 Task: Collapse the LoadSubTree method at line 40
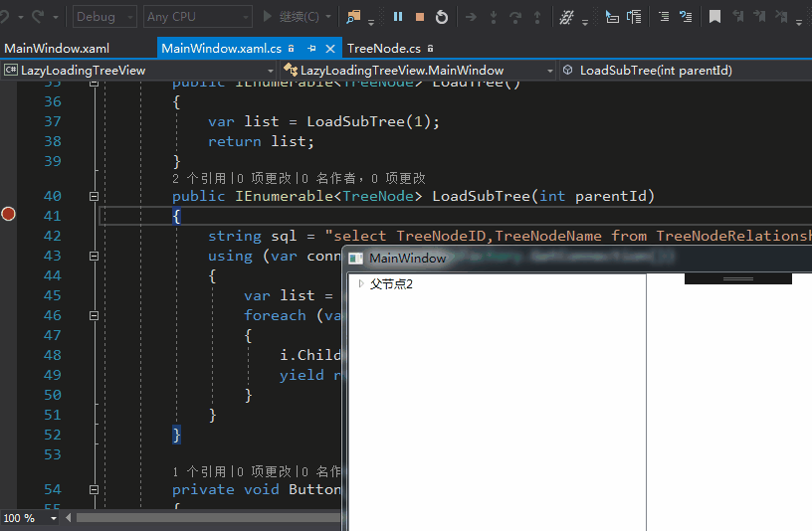coord(96,196)
